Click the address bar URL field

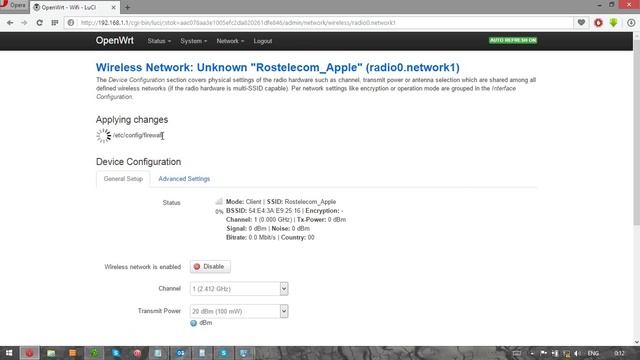(318, 23)
